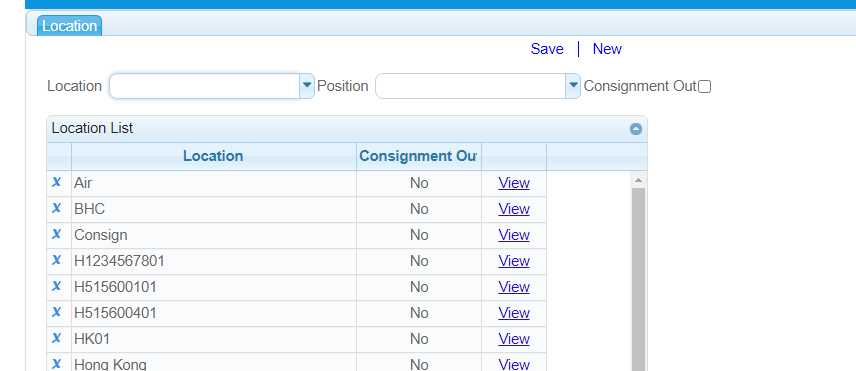Remove the H515600101 location entry

pos(56,286)
